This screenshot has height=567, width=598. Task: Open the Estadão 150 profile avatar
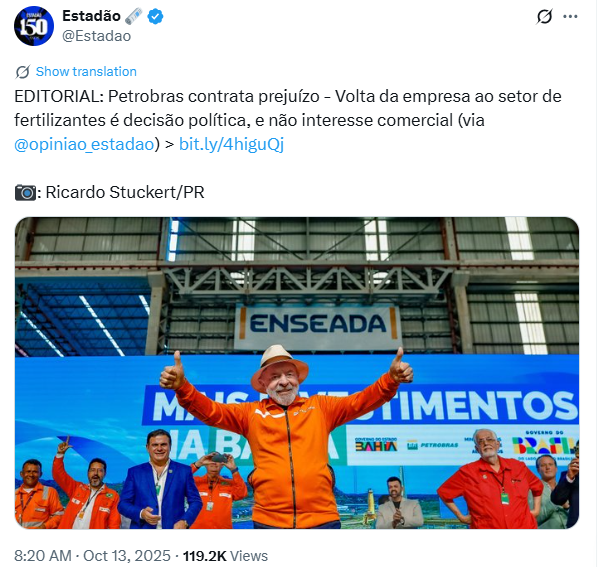(34, 26)
